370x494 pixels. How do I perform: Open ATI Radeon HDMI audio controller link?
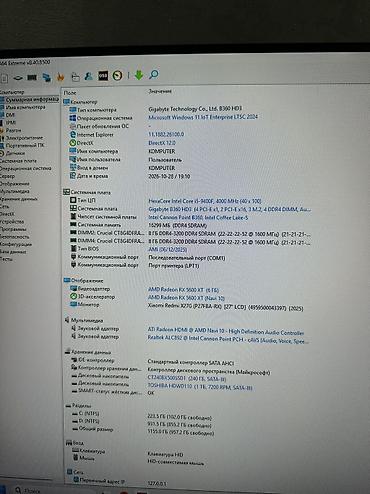[226, 331]
